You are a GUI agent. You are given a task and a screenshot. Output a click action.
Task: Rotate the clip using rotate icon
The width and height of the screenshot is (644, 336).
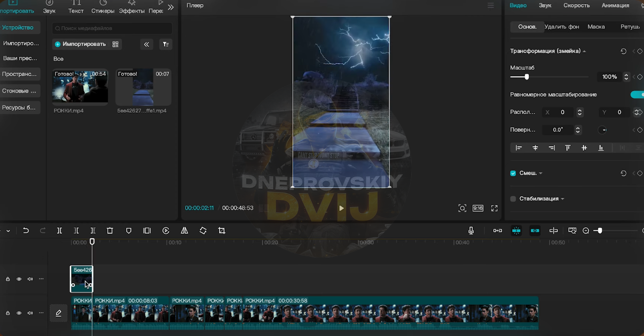(x=203, y=231)
